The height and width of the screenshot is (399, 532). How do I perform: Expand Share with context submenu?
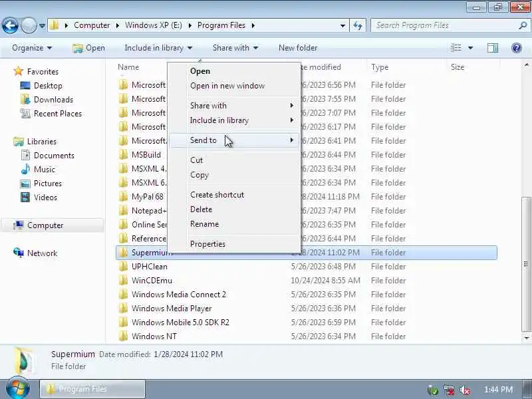(x=234, y=106)
